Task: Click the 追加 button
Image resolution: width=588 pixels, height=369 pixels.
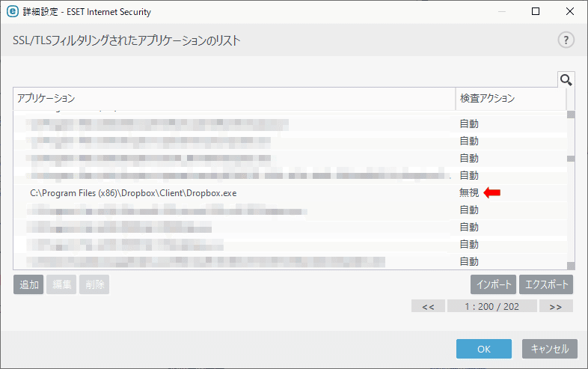Action: coord(28,284)
